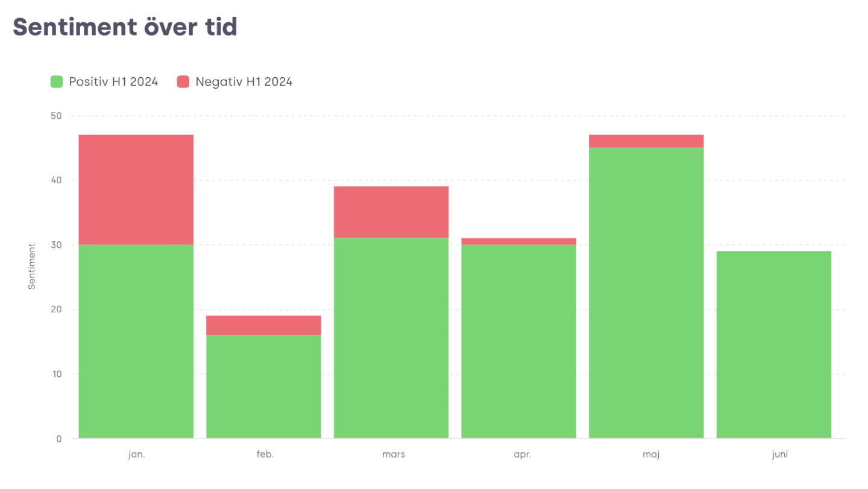Click the green bar for juni

(774, 344)
